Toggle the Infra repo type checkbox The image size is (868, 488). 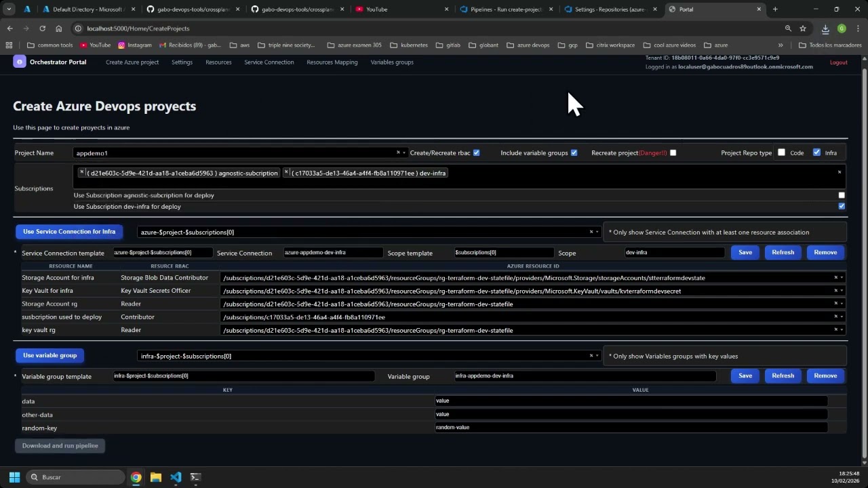pos(816,152)
